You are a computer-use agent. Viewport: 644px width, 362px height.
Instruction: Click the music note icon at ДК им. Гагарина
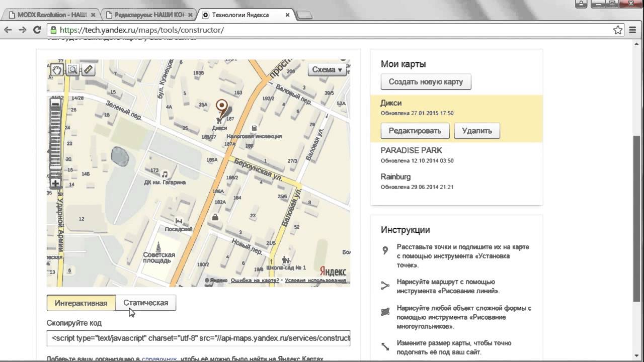[x=165, y=174]
